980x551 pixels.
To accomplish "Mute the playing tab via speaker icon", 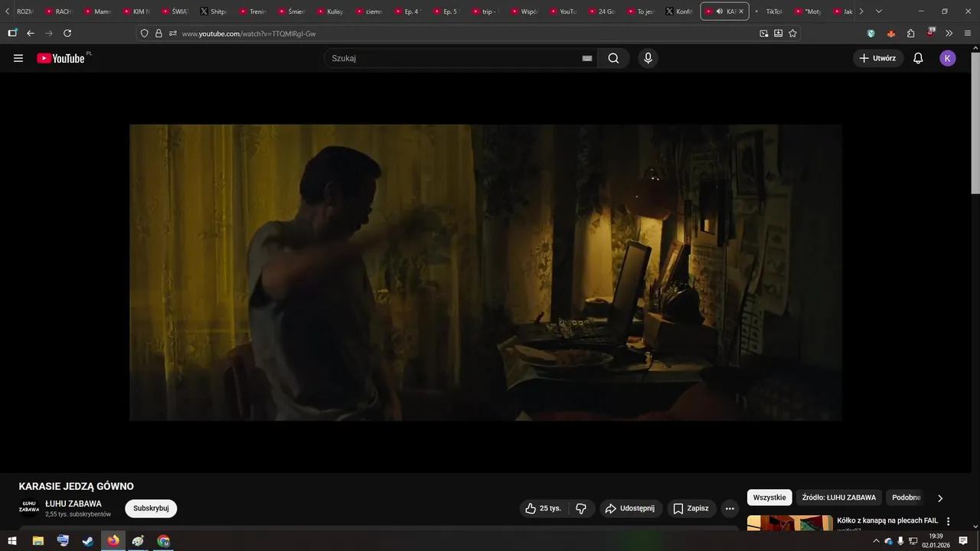I will click(x=719, y=11).
